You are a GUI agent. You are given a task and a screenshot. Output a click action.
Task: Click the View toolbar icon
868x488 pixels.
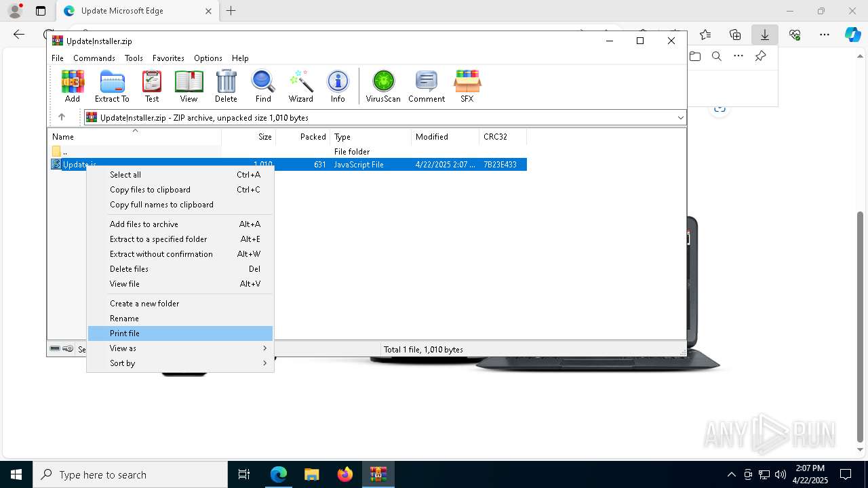[x=189, y=86]
